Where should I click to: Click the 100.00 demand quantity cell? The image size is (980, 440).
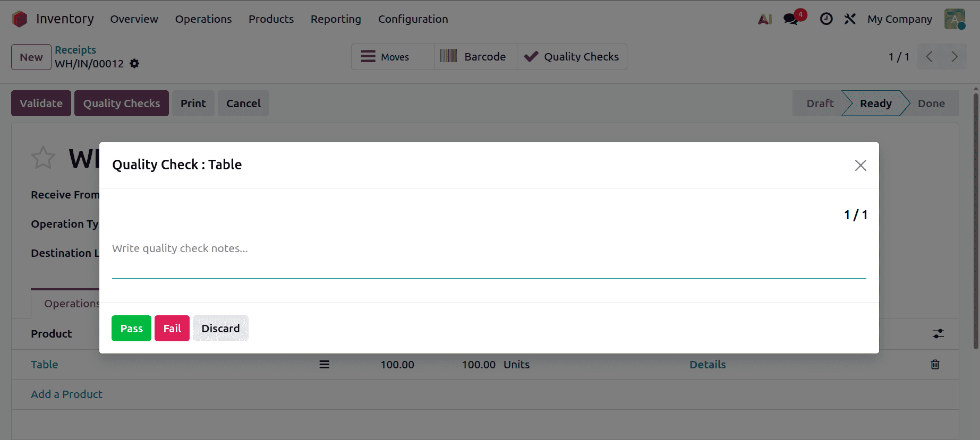[x=397, y=365]
